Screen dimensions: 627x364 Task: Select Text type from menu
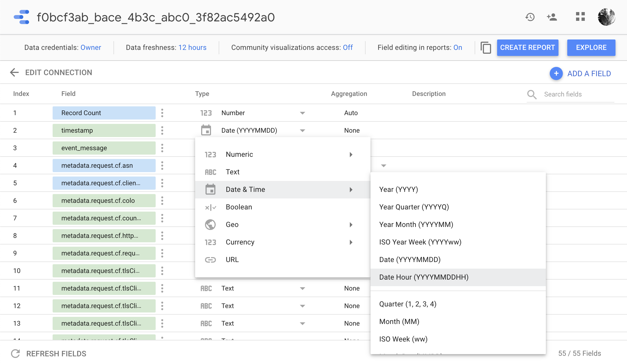283,172
